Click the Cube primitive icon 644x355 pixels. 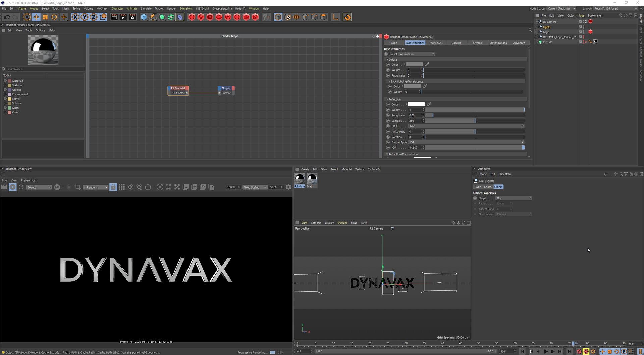coord(144,17)
